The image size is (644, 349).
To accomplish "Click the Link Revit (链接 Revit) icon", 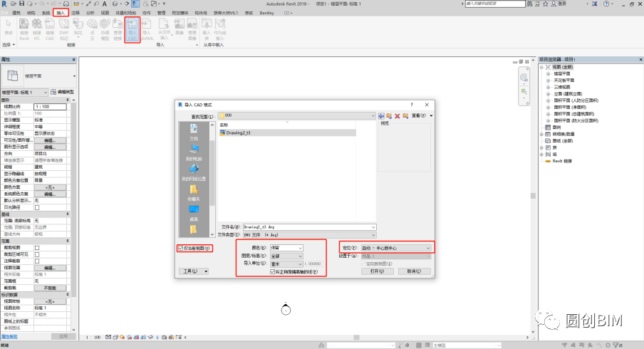I will pyautogui.click(x=24, y=29).
